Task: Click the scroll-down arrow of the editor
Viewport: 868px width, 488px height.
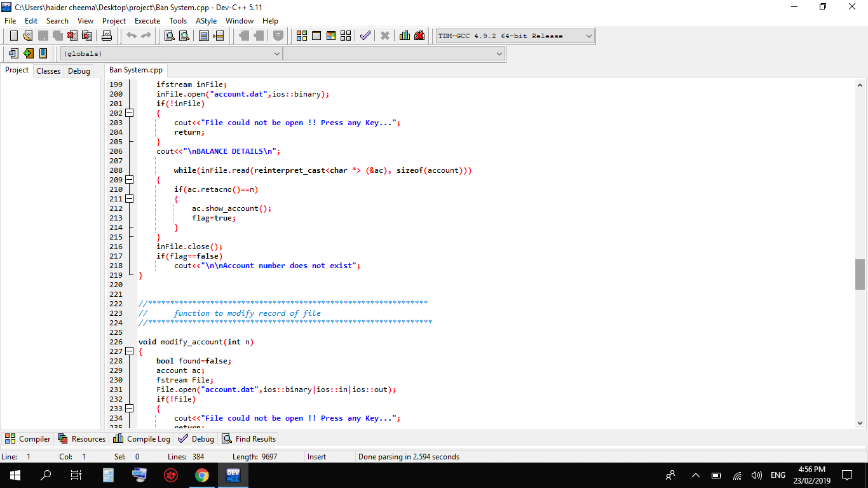Action: tap(860, 423)
